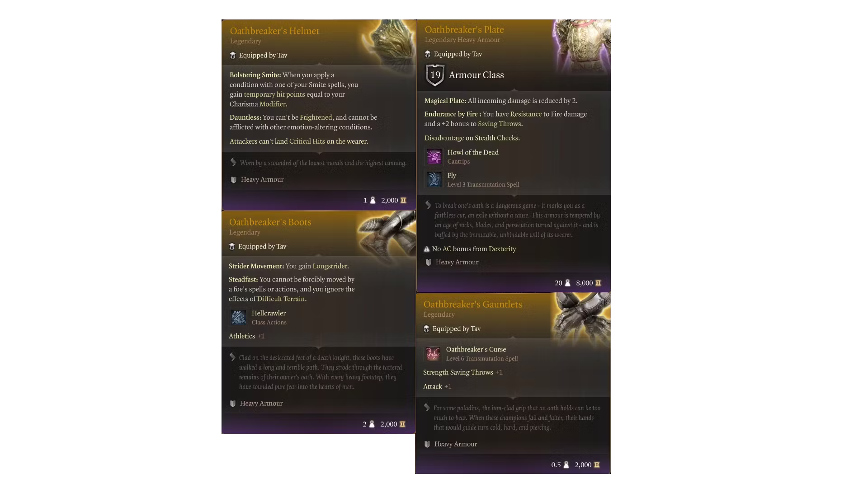The width and height of the screenshot is (868, 488).
Task: Open the Difficult Terrain keyword link
Action: coord(281,299)
